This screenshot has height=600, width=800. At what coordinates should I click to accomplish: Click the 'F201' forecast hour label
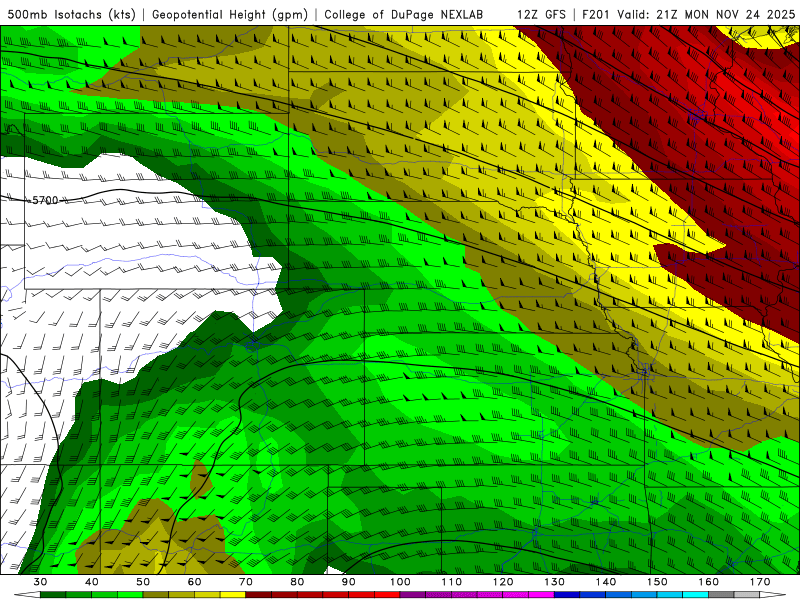point(596,15)
